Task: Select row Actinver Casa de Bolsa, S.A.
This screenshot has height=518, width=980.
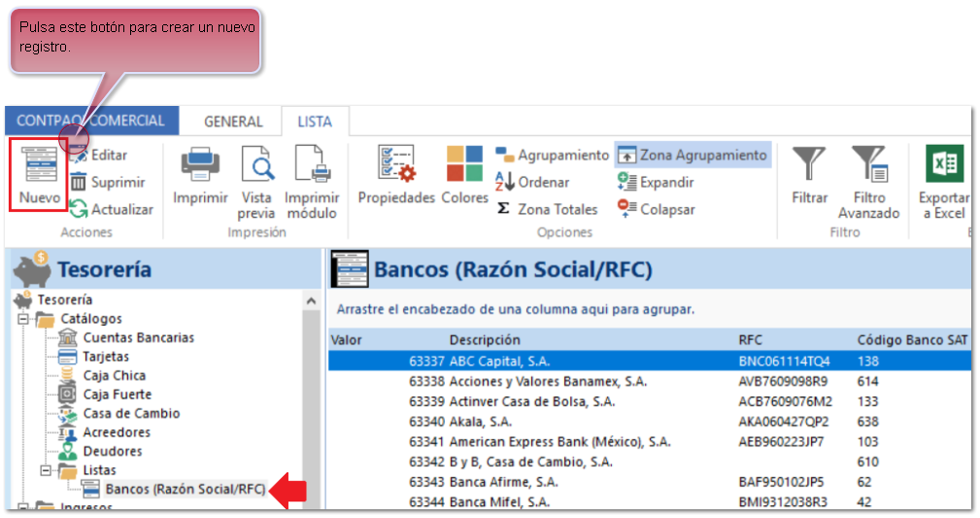Action: [650, 401]
